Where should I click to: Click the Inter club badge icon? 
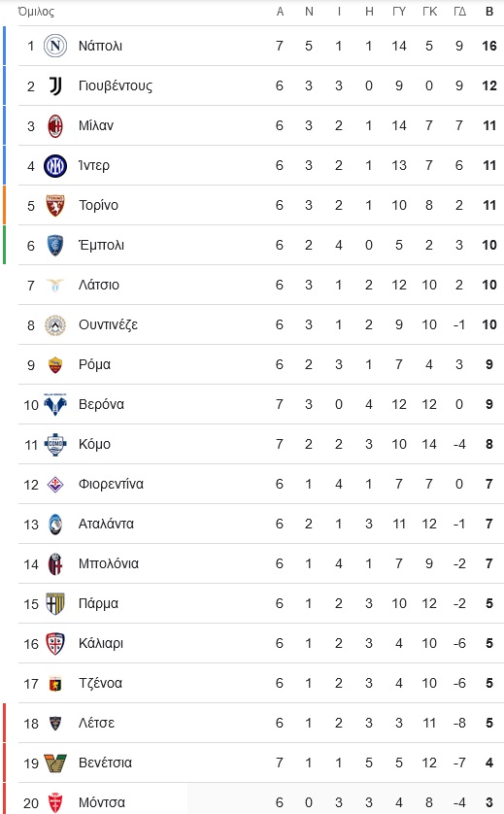[55, 166]
